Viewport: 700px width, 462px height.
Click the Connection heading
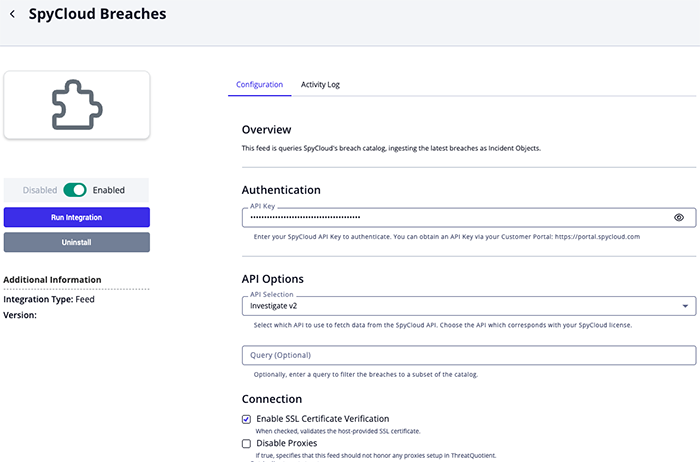(x=272, y=399)
